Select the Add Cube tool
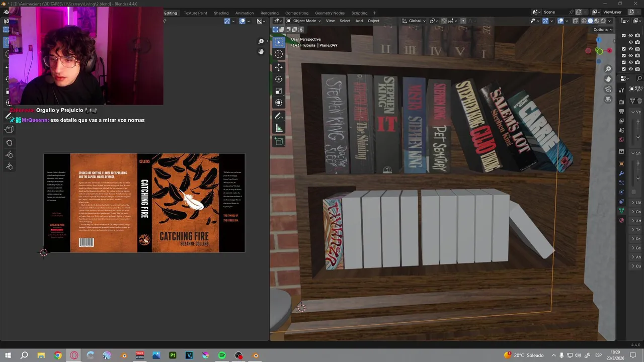644x362 pixels. [x=279, y=141]
